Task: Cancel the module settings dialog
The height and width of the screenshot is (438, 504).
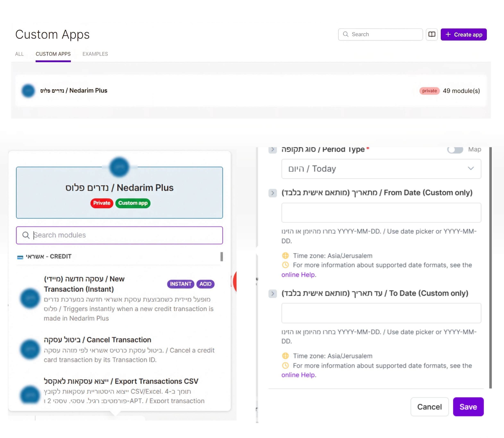Action: click(429, 407)
